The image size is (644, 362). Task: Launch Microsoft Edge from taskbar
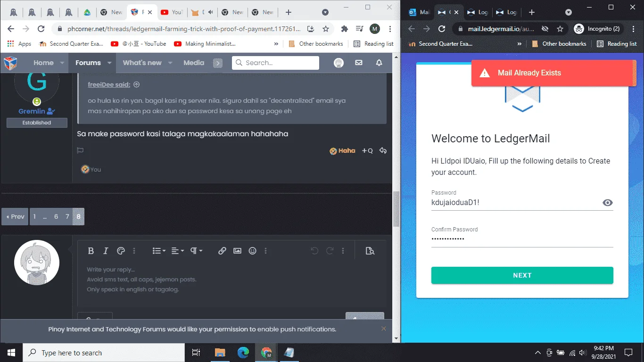click(x=243, y=353)
